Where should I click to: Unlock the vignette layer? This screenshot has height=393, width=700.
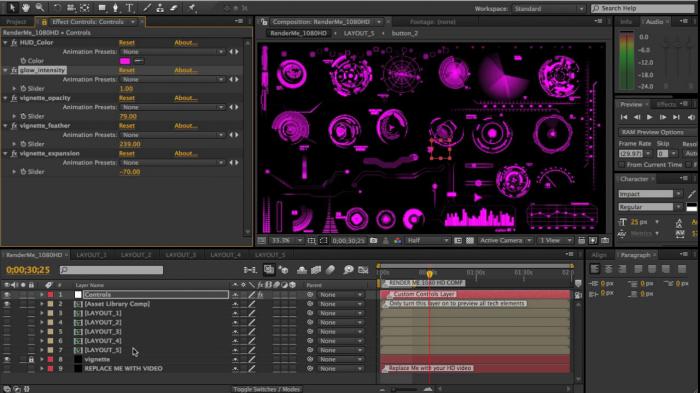pyautogui.click(x=31, y=359)
